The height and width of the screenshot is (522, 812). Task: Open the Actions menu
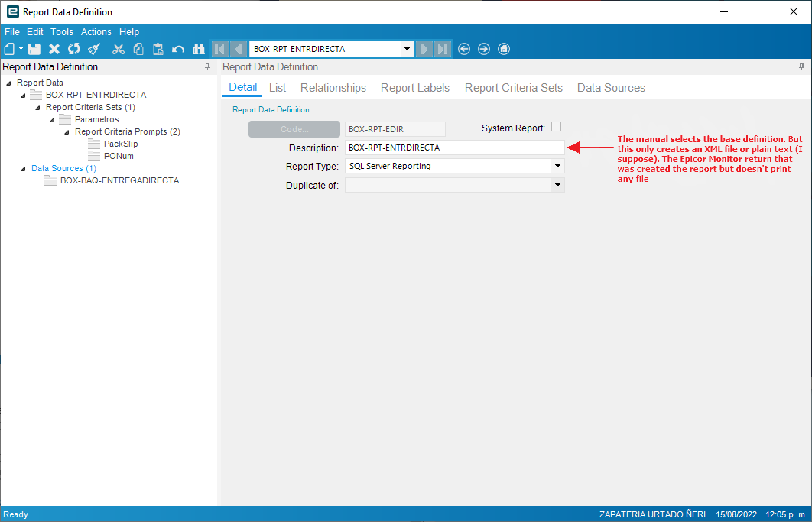tap(96, 31)
